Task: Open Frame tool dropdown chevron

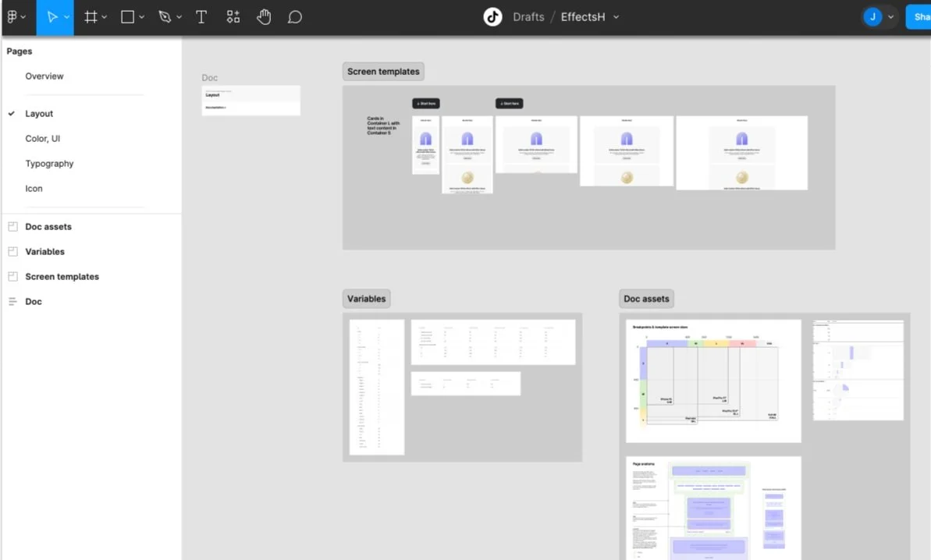Action: tap(105, 17)
